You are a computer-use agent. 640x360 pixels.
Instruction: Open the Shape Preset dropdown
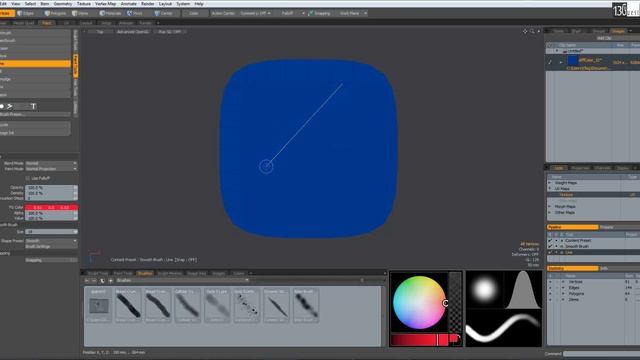coord(51,241)
